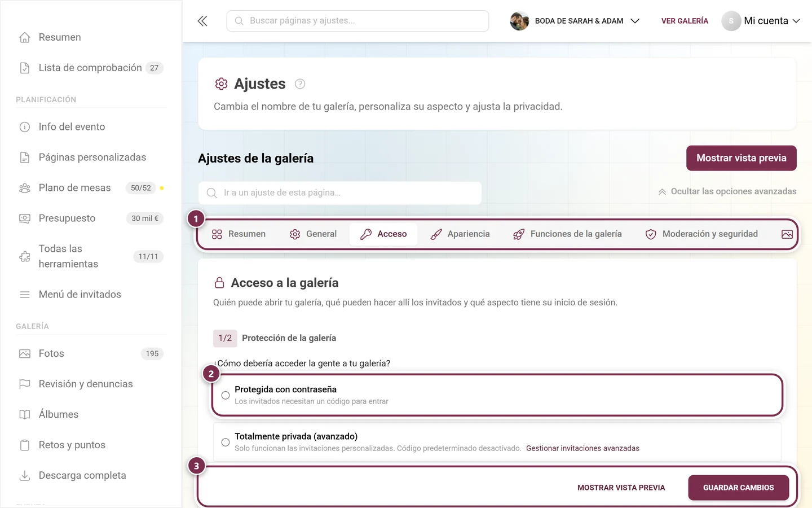Click the book icon for Álbumes
812x508 pixels.
click(x=25, y=415)
